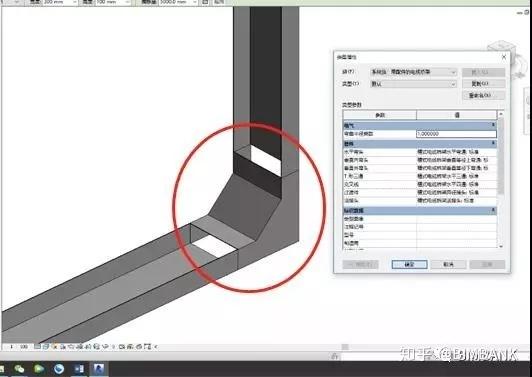Open the Type dropdown showing default

[414, 84]
